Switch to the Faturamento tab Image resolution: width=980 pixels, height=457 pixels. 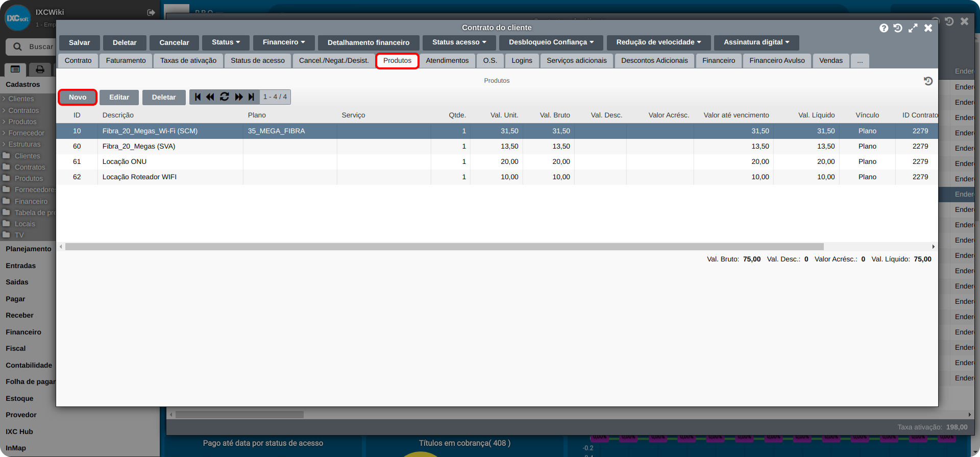(126, 61)
